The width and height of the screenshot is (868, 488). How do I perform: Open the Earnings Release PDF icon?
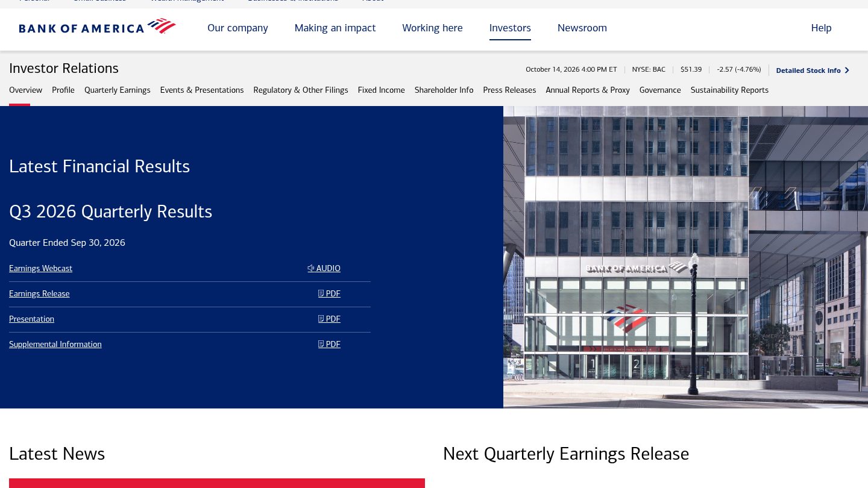click(321, 293)
